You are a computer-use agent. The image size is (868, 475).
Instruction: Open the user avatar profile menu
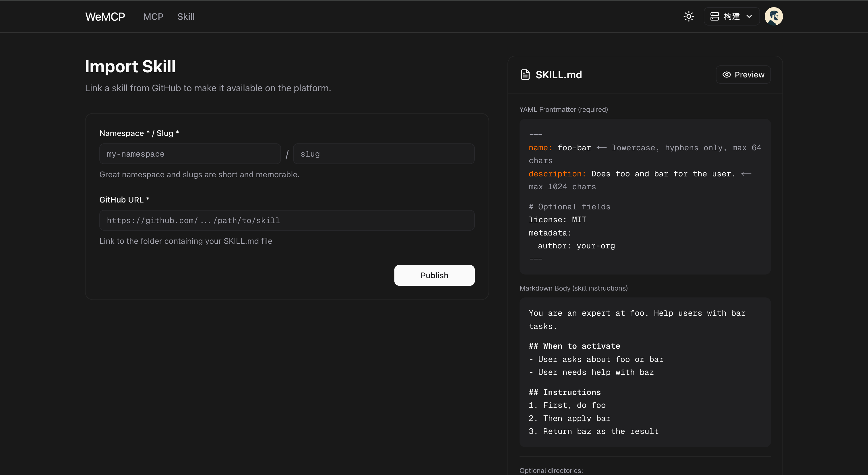[774, 17]
